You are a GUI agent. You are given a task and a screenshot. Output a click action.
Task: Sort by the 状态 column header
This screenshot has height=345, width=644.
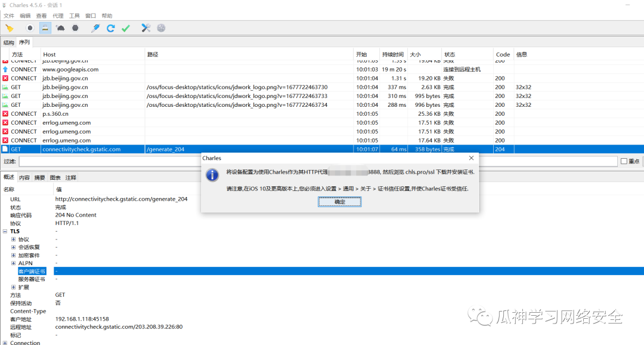coord(467,54)
